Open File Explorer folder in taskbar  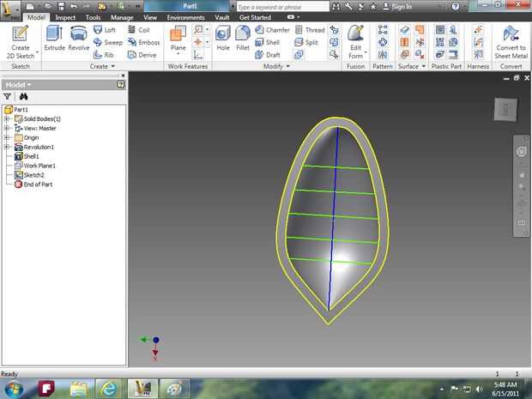[x=79, y=390]
